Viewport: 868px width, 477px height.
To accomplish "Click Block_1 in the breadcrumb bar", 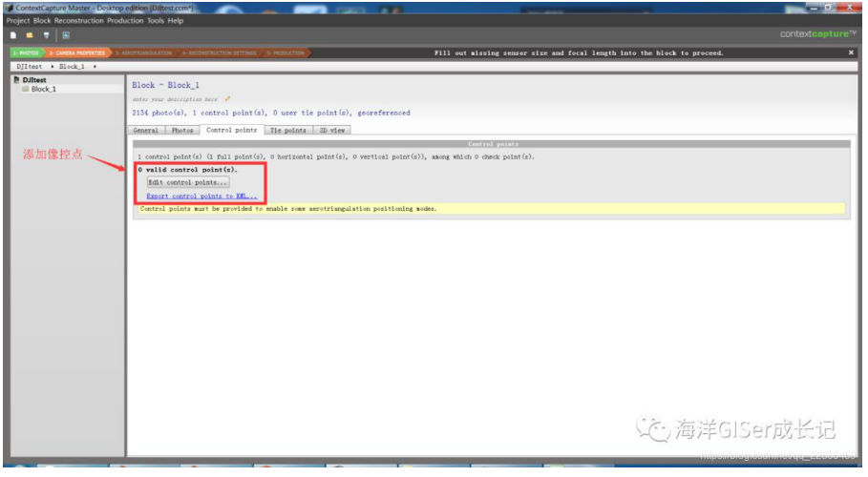I will 72,67.
